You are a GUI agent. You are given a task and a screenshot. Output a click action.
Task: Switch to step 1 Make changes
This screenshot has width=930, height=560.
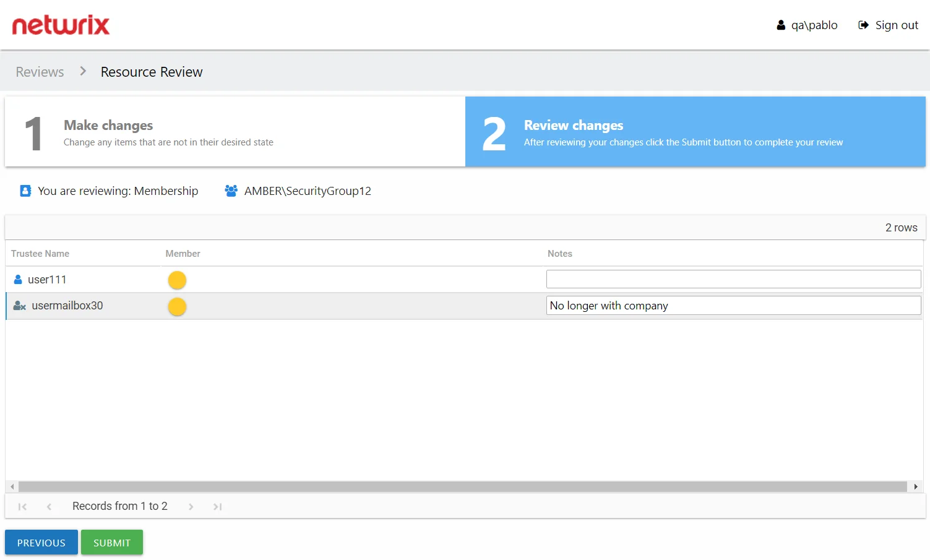[x=235, y=132]
